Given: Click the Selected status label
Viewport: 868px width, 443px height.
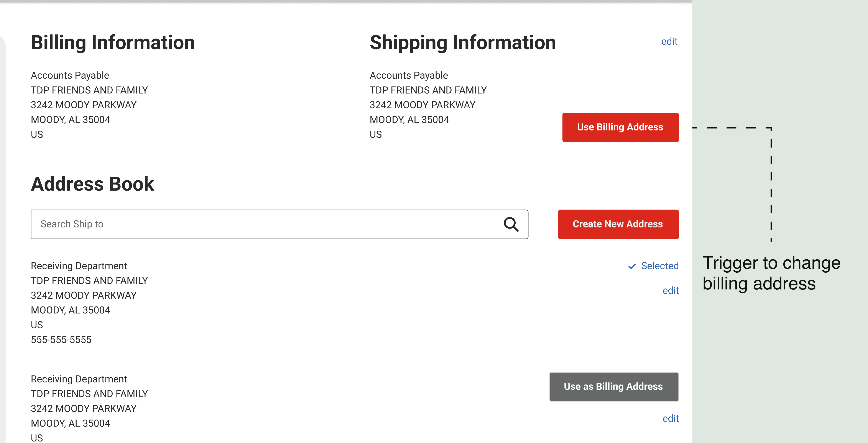Looking at the screenshot, I should [x=659, y=266].
